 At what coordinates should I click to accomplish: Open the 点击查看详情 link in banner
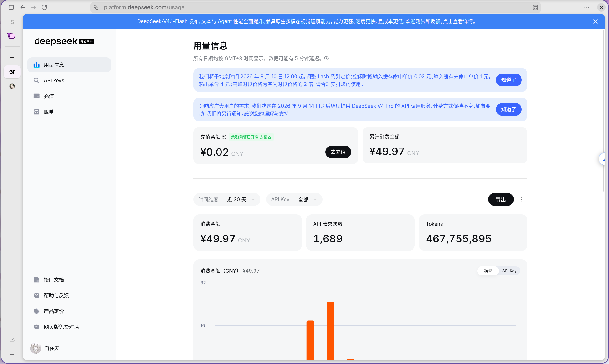coord(459,21)
